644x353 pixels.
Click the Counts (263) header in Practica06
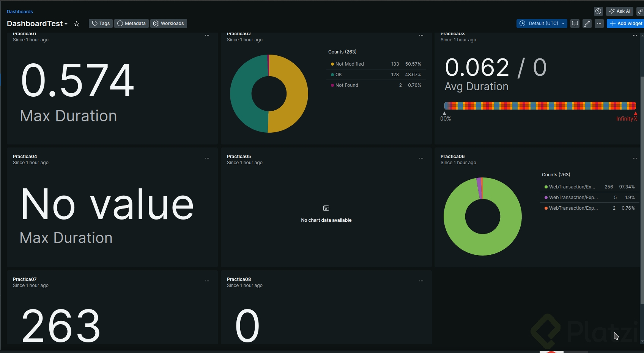click(556, 175)
